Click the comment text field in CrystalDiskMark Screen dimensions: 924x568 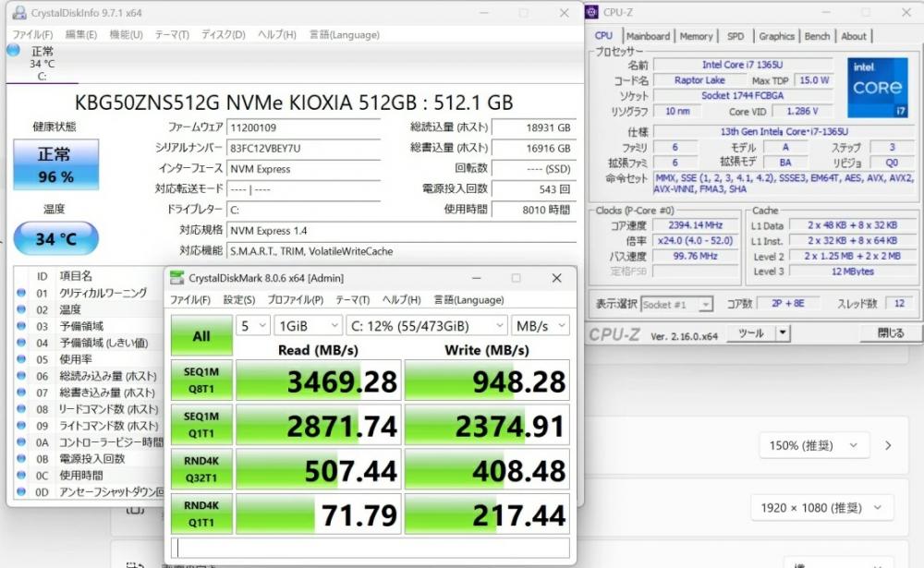point(371,548)
